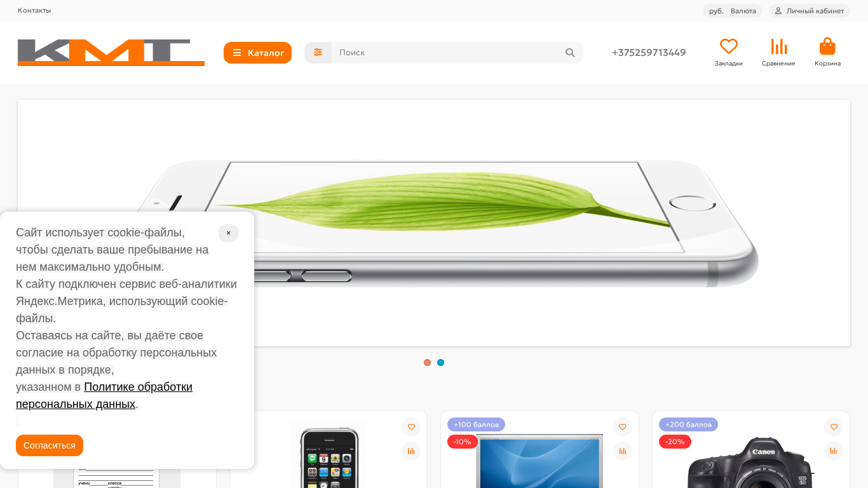Screen dimensions: 868x488
Task: Click into the Поиск search field
Action: [445, 53]
